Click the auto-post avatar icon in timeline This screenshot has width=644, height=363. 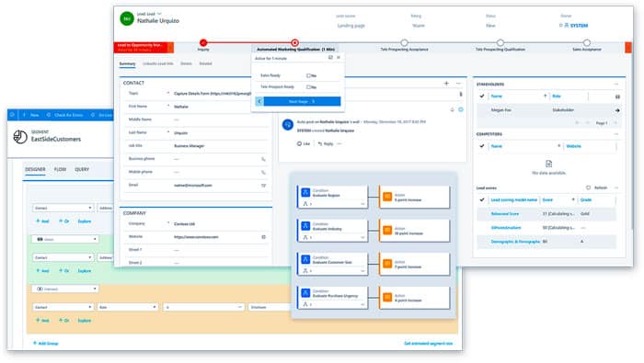coord(287,124)
